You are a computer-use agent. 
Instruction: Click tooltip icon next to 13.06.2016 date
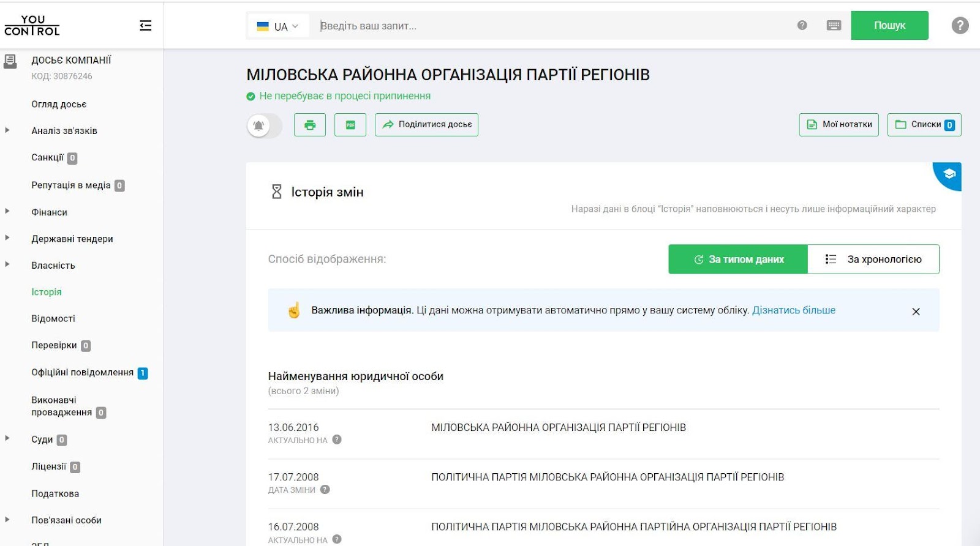click(x=337, y=439)
